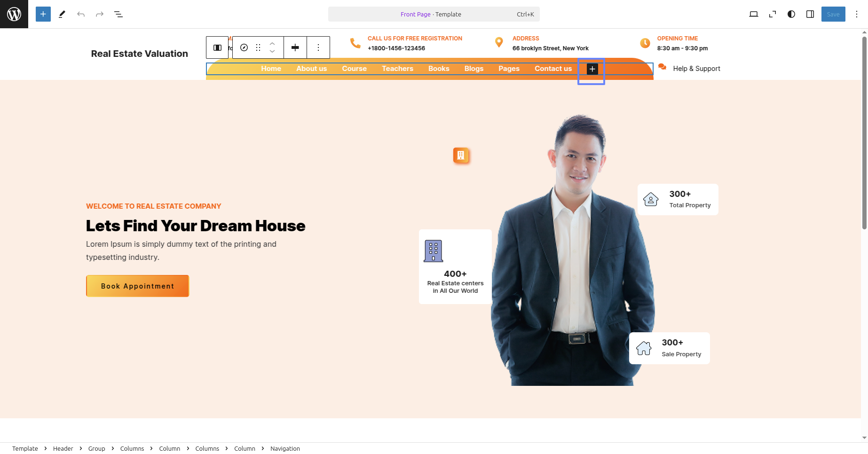
Task: Click the editor vertical scrollbar
Action: (864, 133)
